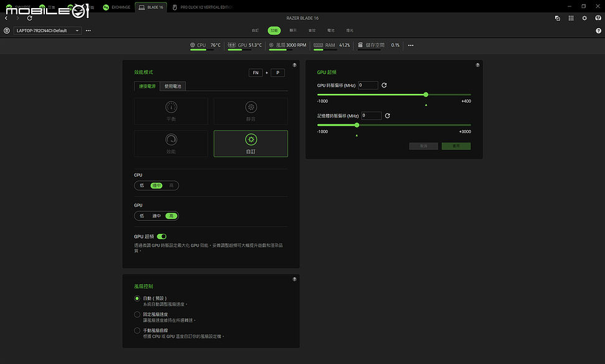Click the grey cancel button in GPU overclock

(x=424, y=146)
